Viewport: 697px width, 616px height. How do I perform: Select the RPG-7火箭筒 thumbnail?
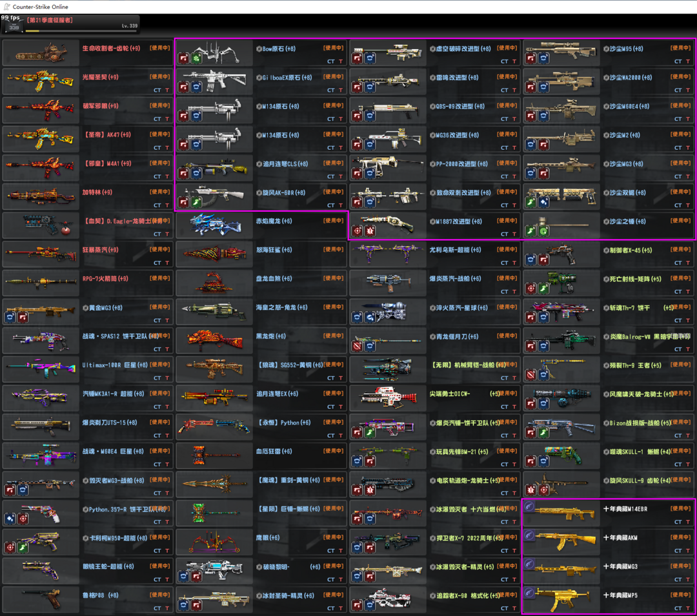pos(41,283)
